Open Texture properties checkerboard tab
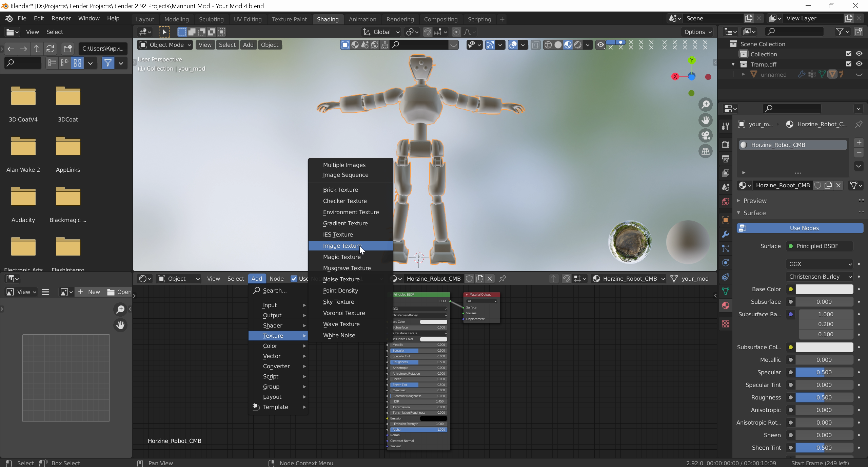 click(726, 324)
